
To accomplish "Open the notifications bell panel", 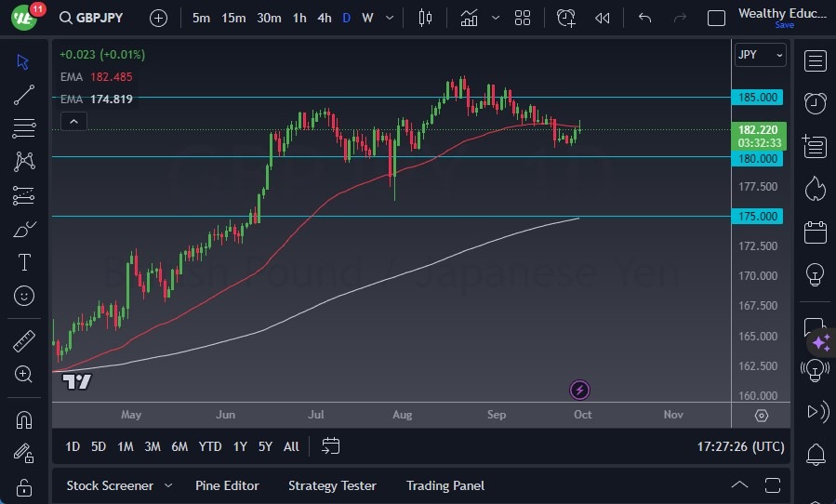I will pyautogui.click(x=816, y=455).
